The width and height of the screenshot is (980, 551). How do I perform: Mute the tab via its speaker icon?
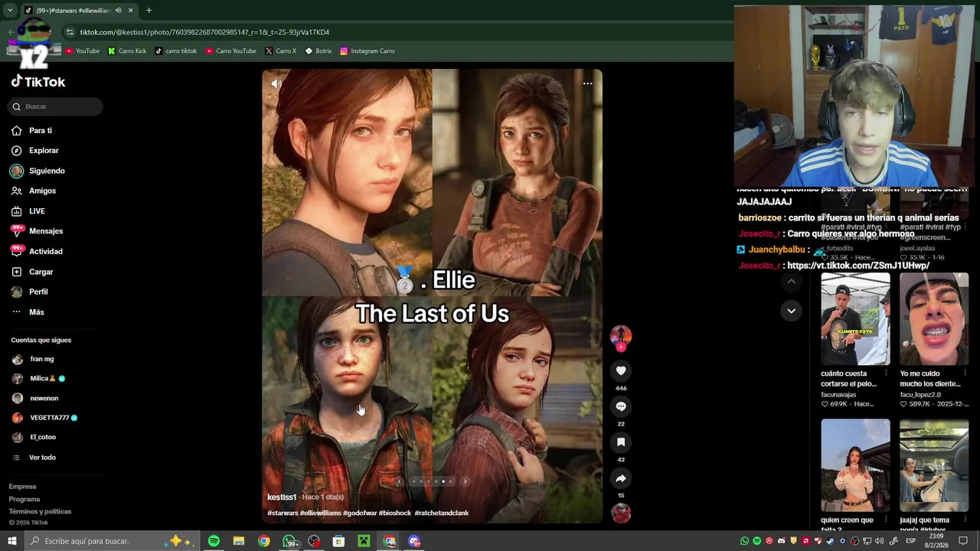click(118, 10)
